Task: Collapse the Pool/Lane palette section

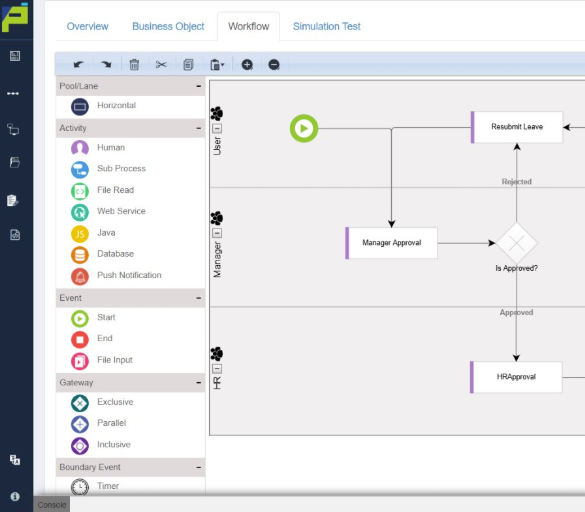Action: pyautogui.click(x=198, y=86)
